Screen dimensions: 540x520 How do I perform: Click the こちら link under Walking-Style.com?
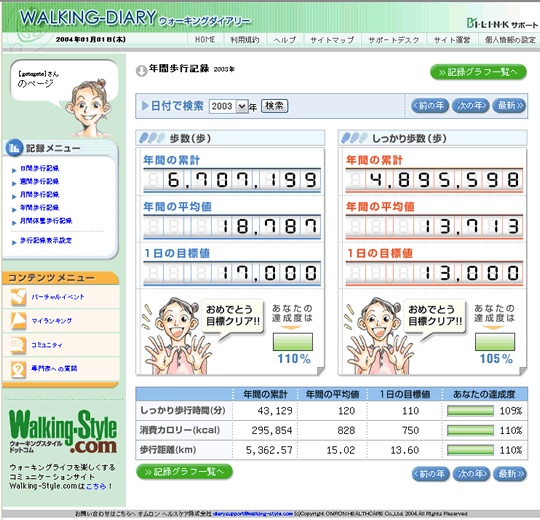tap(96, 486)
